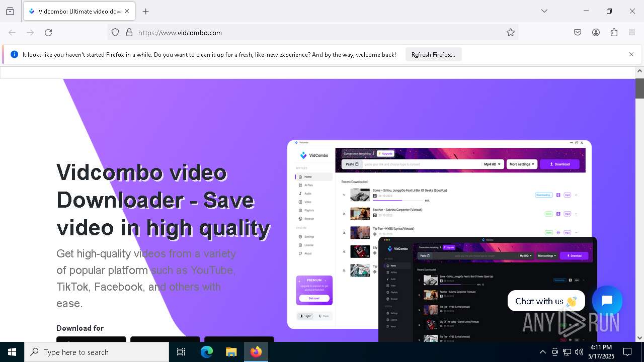The width and height of the screenshot is (644, 362).
Task: Click the Download button in app screenshot
Action: pos(559,164)
